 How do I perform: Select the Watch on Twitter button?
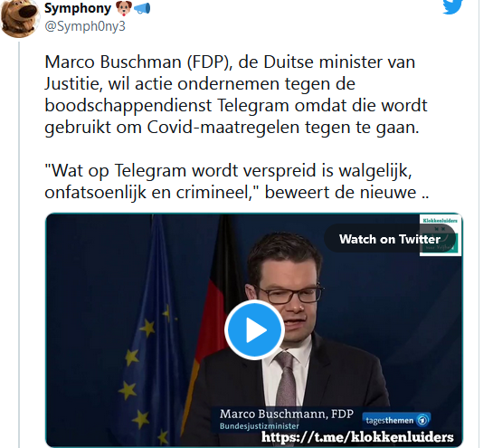point(390,239)
